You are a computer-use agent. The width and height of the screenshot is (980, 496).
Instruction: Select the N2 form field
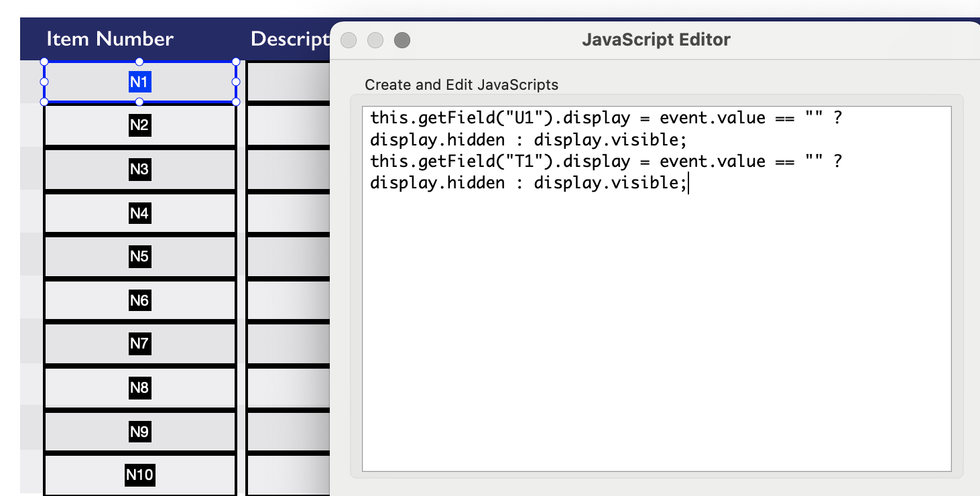point(139,125)
